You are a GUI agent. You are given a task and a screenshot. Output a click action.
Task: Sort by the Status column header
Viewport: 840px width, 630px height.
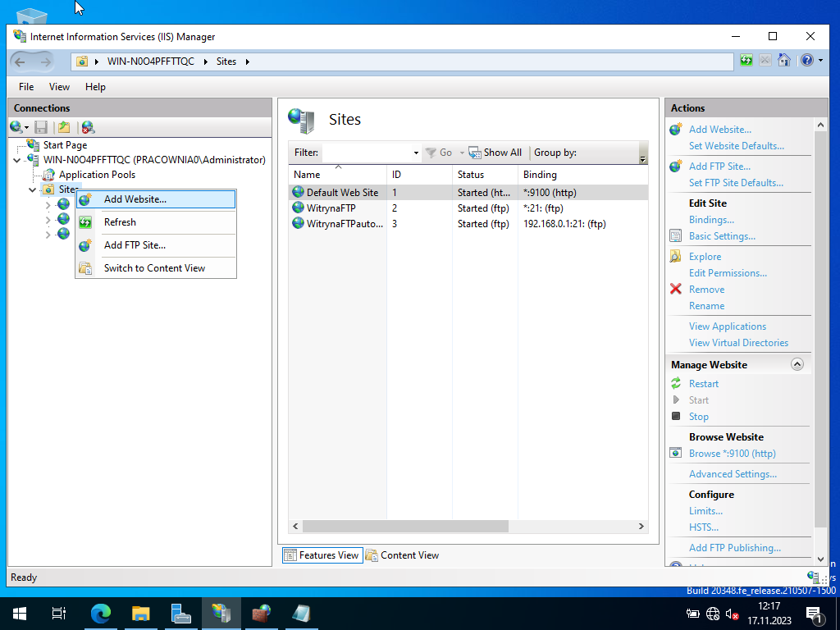(485, 175)
